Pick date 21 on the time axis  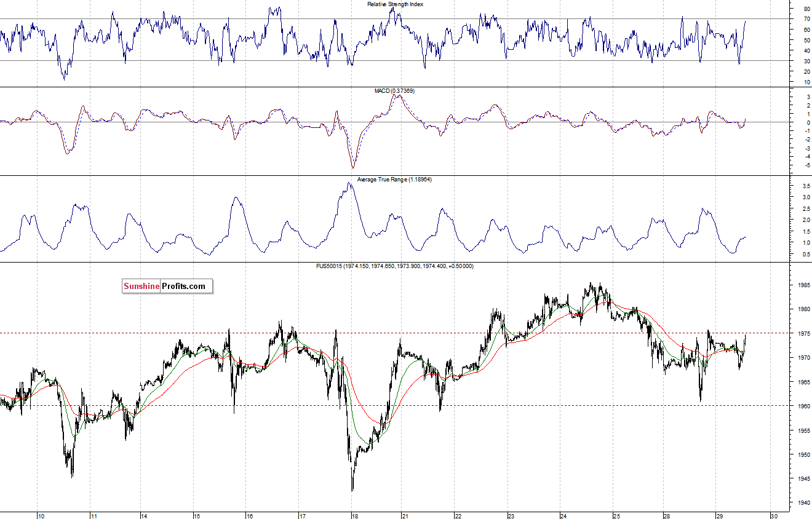[x=406, y=516]
